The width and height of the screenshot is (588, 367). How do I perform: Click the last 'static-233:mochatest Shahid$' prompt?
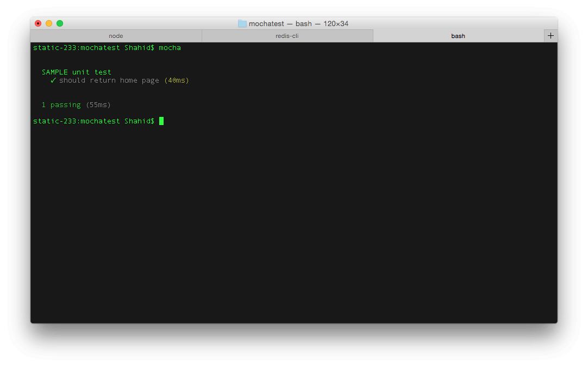coord(94,121)
